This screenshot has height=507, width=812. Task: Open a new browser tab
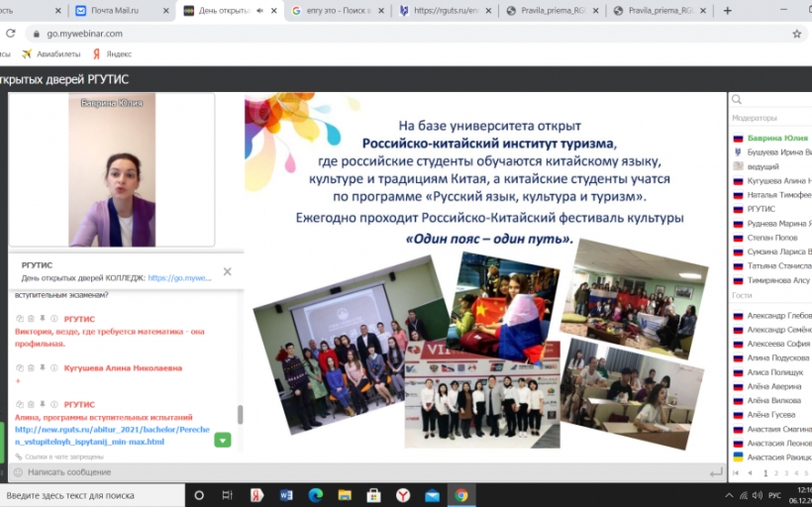pyautogui.click(x=727, y=10)
